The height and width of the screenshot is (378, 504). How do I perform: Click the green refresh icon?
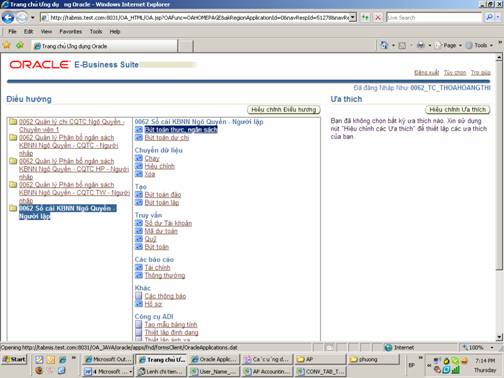pyautogui.click(x=365, y=17)
